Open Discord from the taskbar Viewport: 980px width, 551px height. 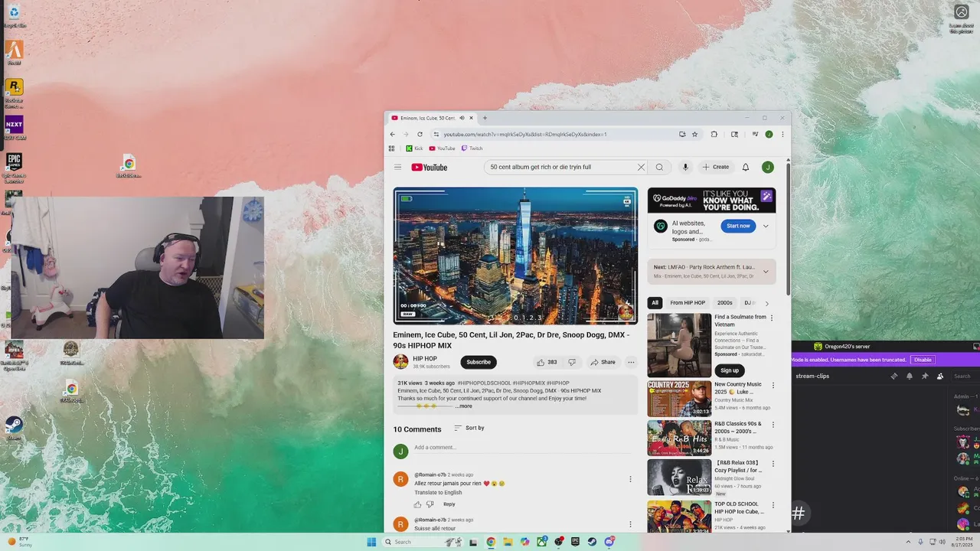click(x=609, y=542)
